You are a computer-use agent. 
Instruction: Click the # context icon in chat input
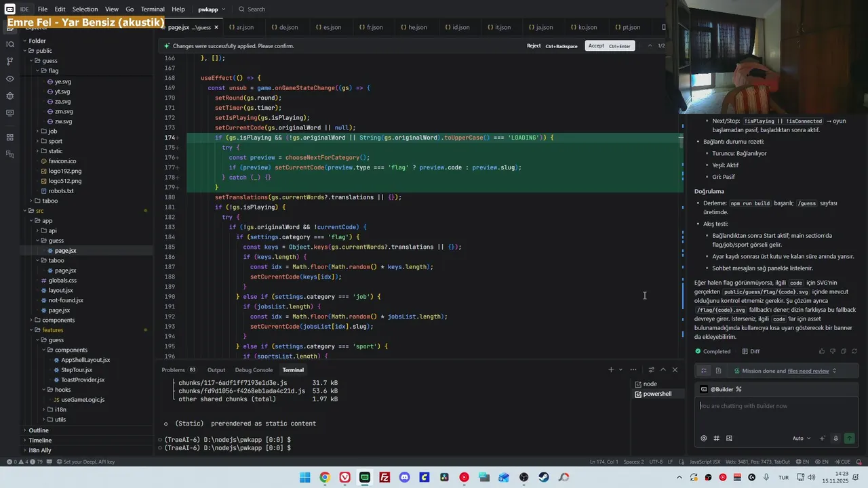pos(716,439)
